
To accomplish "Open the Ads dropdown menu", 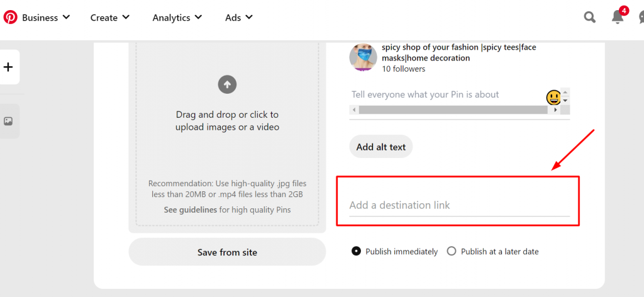I will point(239,18).
